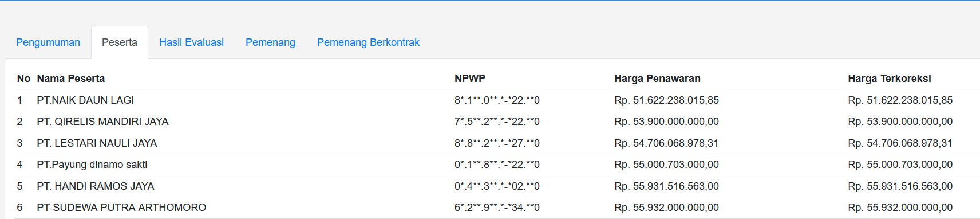Click PT SUDEWA PUTRA ARTHOMORO name
980x219 pixels.
(121, 208)
